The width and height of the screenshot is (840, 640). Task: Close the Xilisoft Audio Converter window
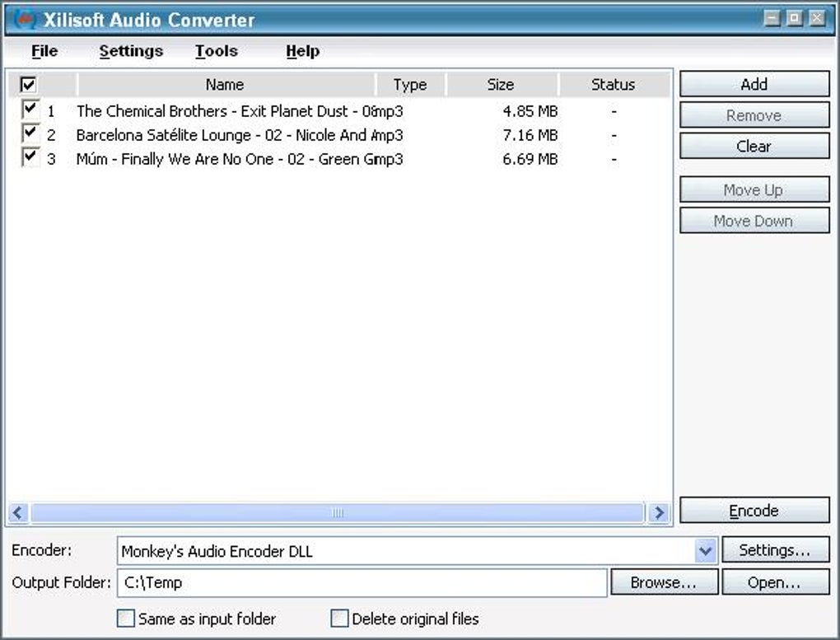[x=817, y=18]
